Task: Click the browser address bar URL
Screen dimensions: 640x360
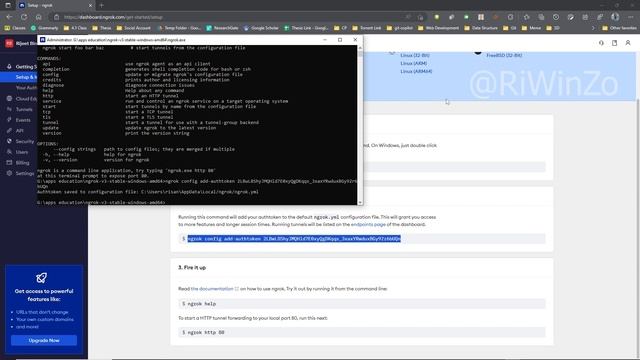Action: [x=113, y=17]
